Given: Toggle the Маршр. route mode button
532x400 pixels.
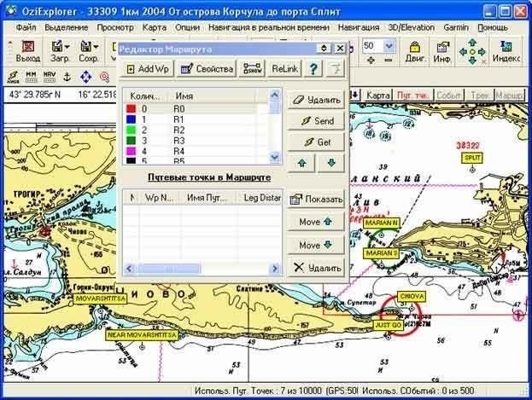Looking at the screenshot, I should pyautogui.click(x=509, y=96).
